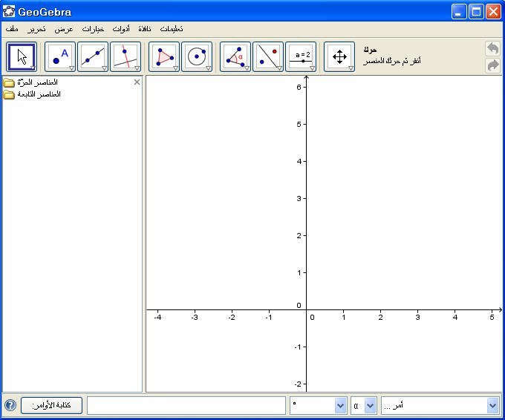Viewport: 505px width, 420px height.
Task: Open the خيارات (Options) menu
Action: point(93,29)
